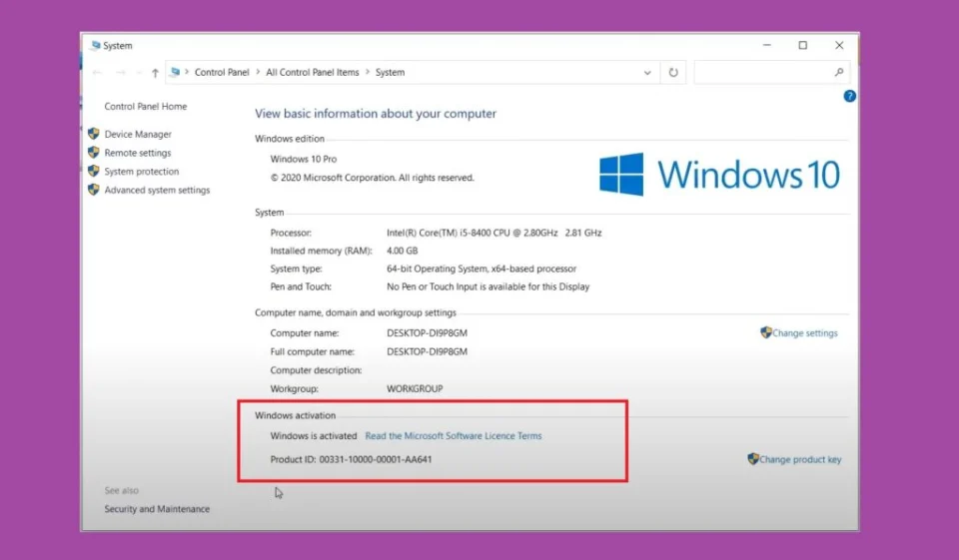
Task: Select System in the breadcrumb path
Action: tap(390, 72)
